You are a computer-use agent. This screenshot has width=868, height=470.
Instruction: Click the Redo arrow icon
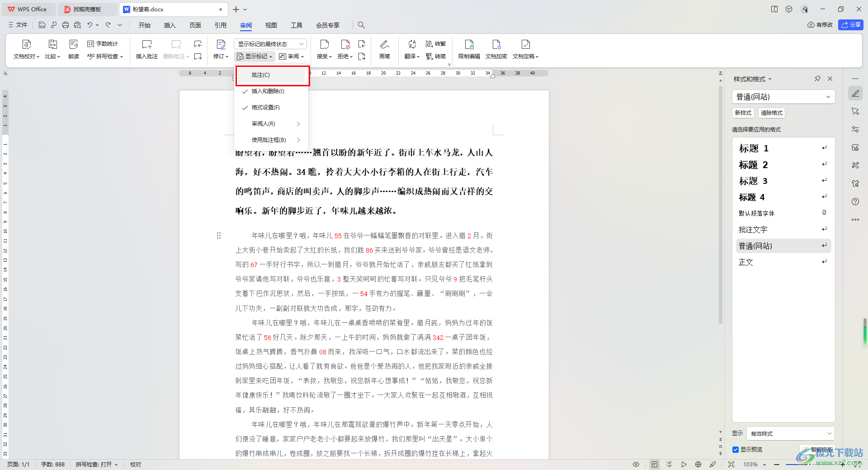108,25
